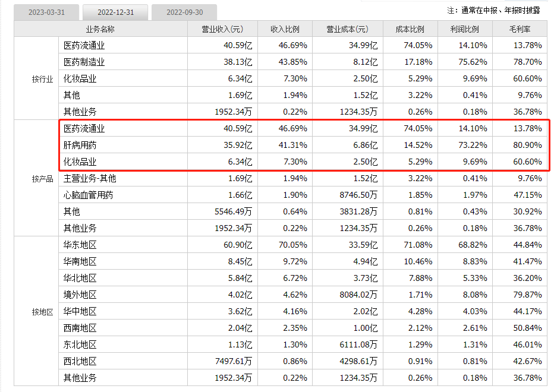This screenshot has height=392, width=554.
Task: Click the 6111.08万 cost value
Action: [358, 344]
